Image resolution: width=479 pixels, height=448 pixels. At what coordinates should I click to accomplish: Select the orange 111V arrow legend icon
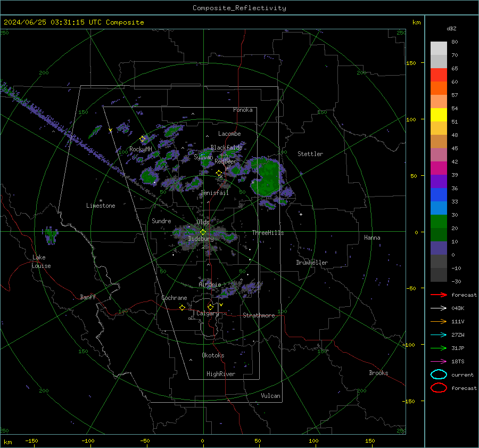tap(439, 321)
